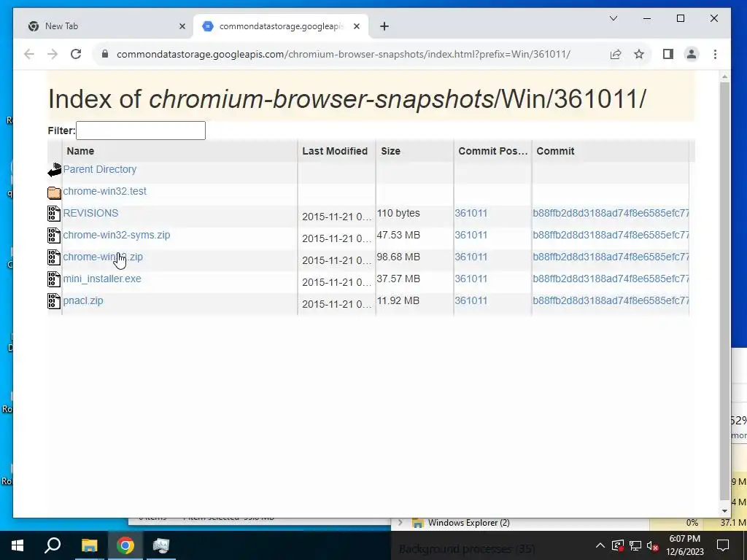The height and width of the screenshot is (560, 747).
Task: Open a new tab with plus button
Action: [384, 27]
